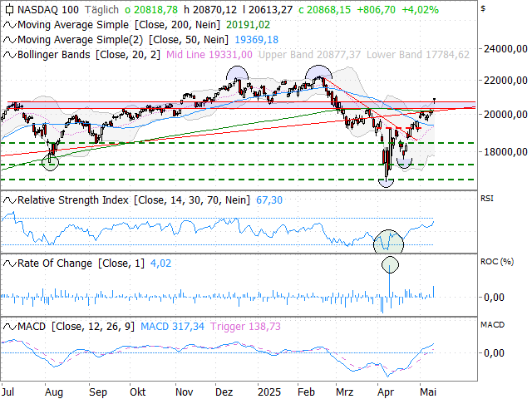This screenshot has width=532, height=399.
Task: Click the Mid Line 19331,00 value
Action: point(209,55)
